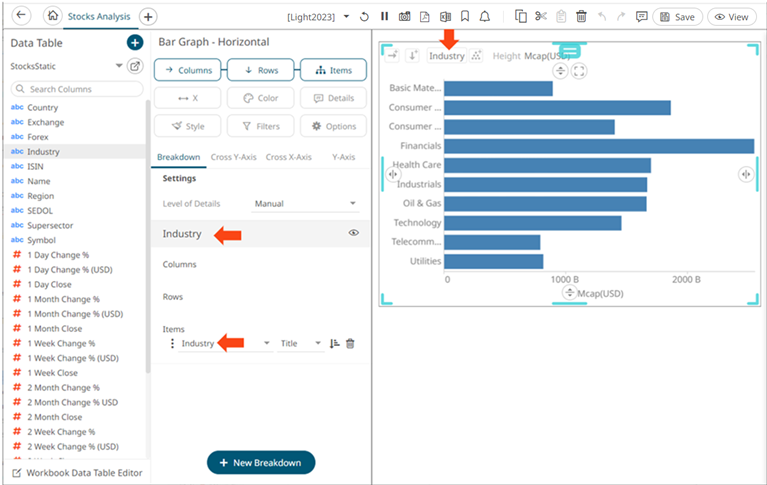Delete the Industry item with trash icon
This screenshot has width=767, height=485.
pyautogui.click(x=350, y=343)
